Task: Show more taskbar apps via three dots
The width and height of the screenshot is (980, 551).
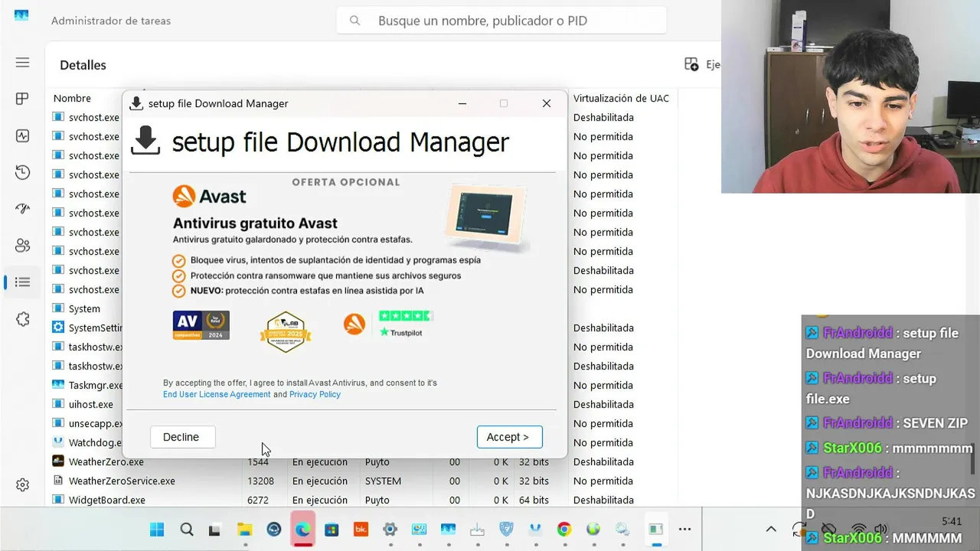Action: [684, 529]
